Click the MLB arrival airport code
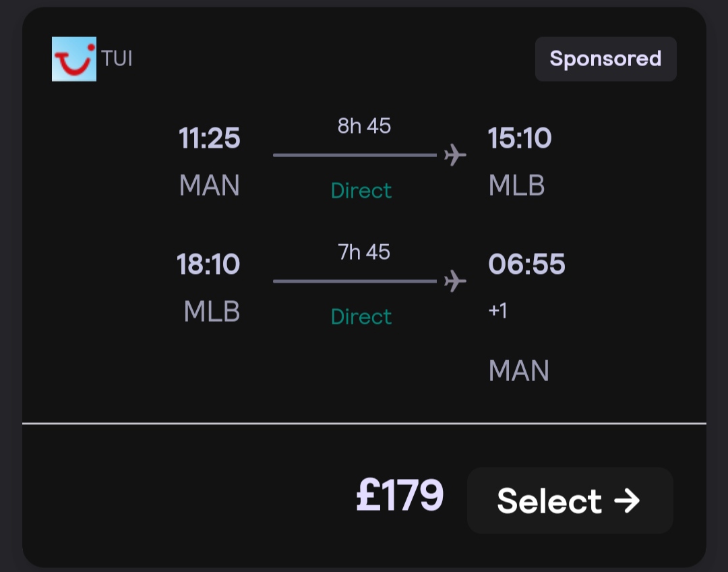Image resolution: width=728 pixels, height=572 pixels. coord(516,185)
